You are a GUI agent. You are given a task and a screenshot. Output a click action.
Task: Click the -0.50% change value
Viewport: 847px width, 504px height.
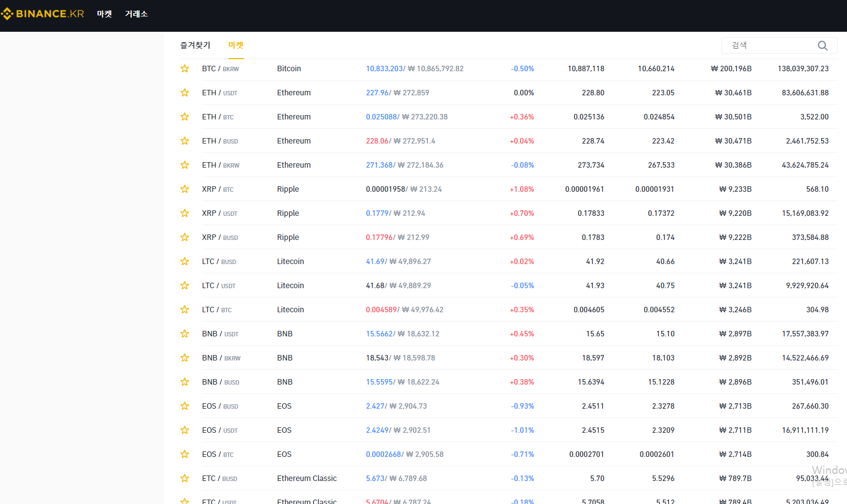pos(523,68)
